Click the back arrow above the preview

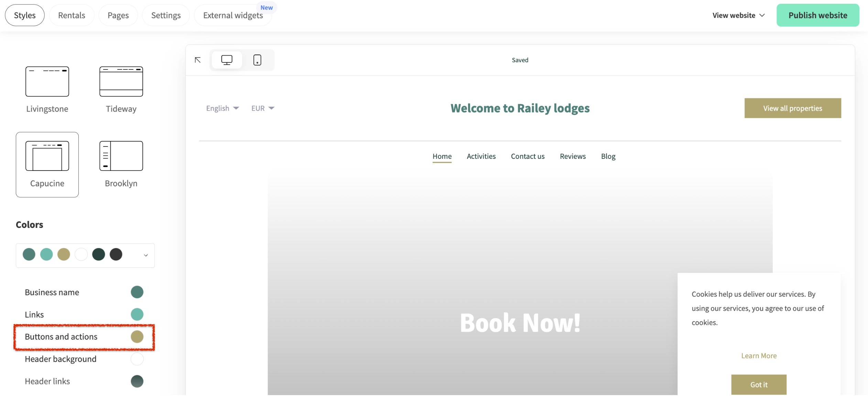pyautogui.click(x=198, y=59)
